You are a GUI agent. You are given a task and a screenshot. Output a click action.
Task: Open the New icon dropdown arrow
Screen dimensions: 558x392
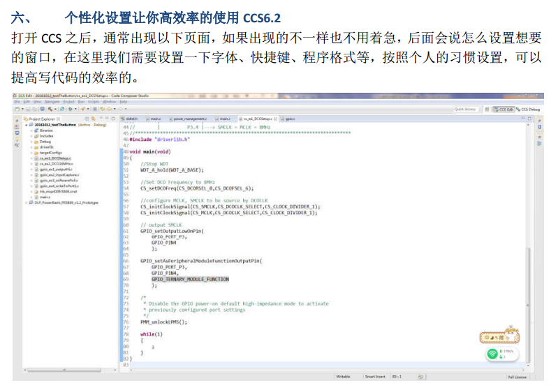(22, 109)
